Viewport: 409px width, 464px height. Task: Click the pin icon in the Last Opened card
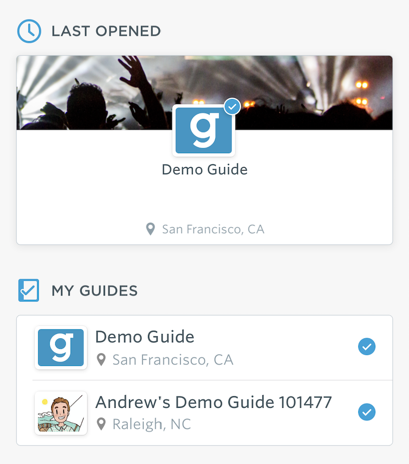151,229
